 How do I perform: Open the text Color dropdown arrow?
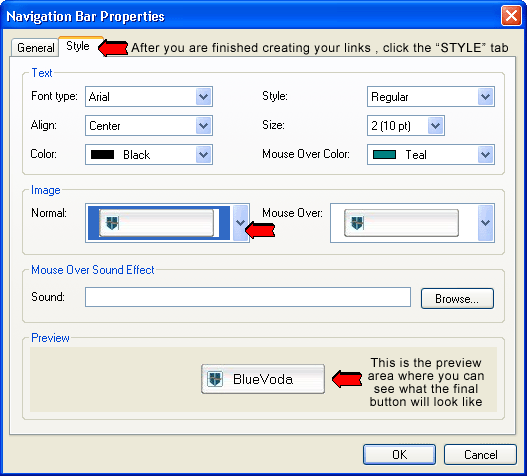[203, 155]
